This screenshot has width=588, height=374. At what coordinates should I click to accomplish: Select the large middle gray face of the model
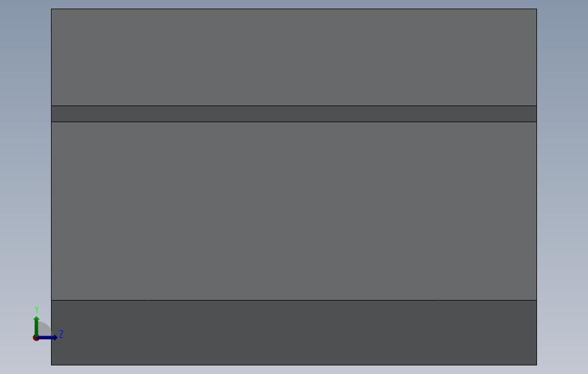tap(294, 211)
